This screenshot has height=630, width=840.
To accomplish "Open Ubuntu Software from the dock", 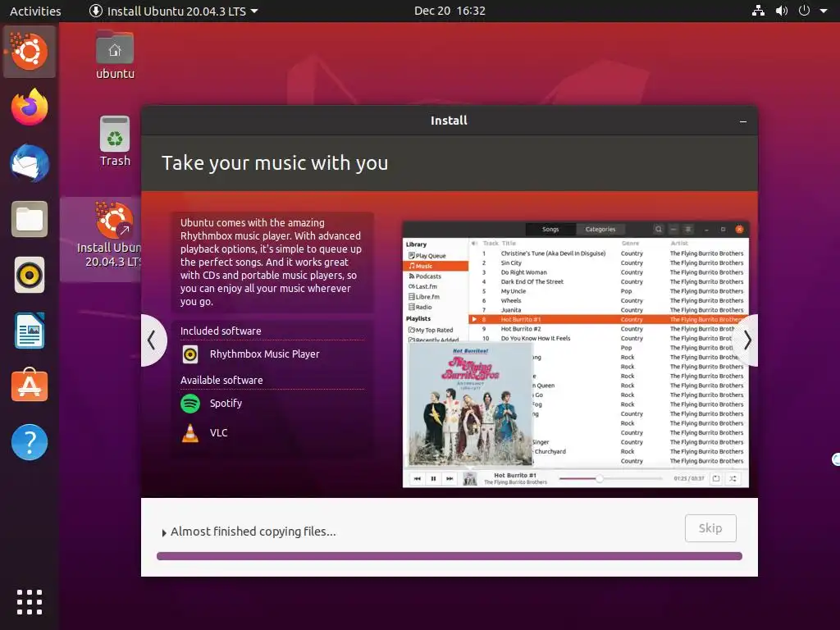I will coord(29,386).
